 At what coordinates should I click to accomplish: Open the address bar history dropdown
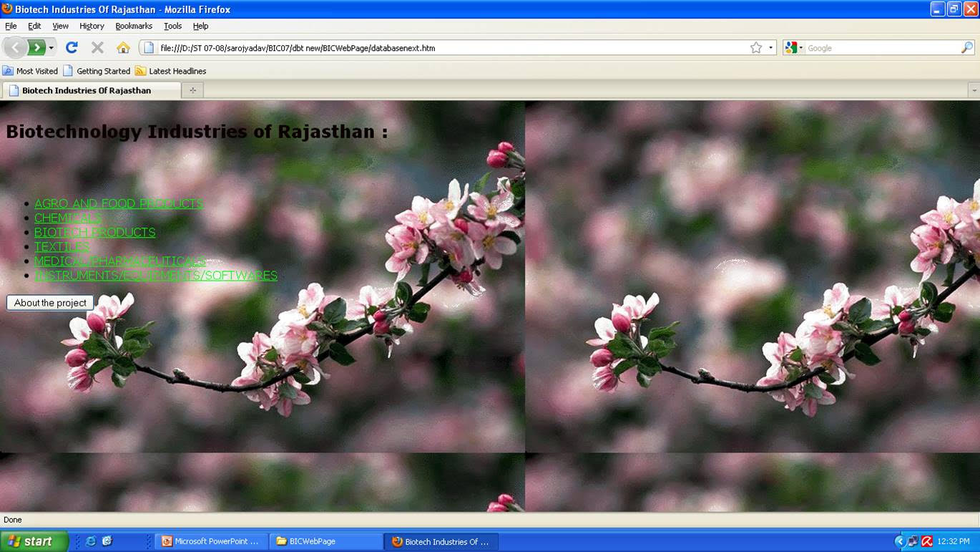point(770,48)
